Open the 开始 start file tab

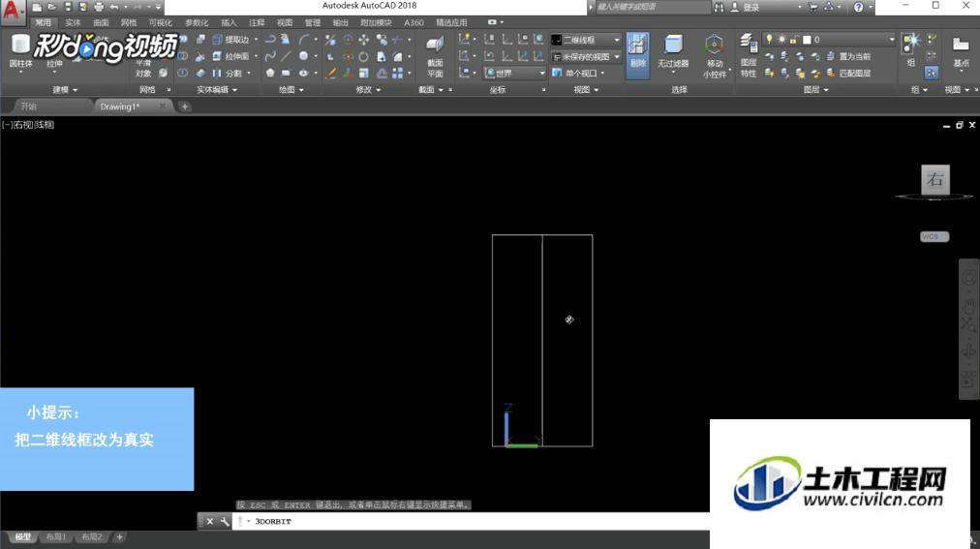pyautogui.click(x=28, y=107)
